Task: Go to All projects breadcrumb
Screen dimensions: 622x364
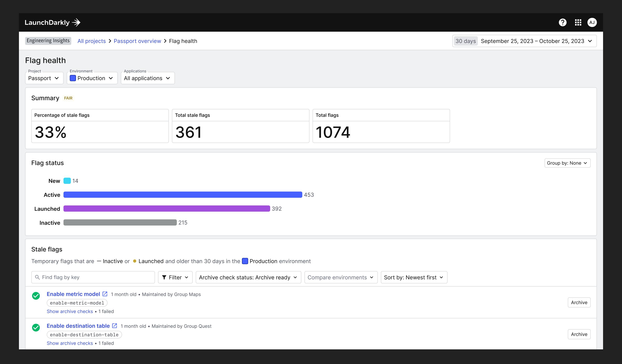Action: point(92,41)
